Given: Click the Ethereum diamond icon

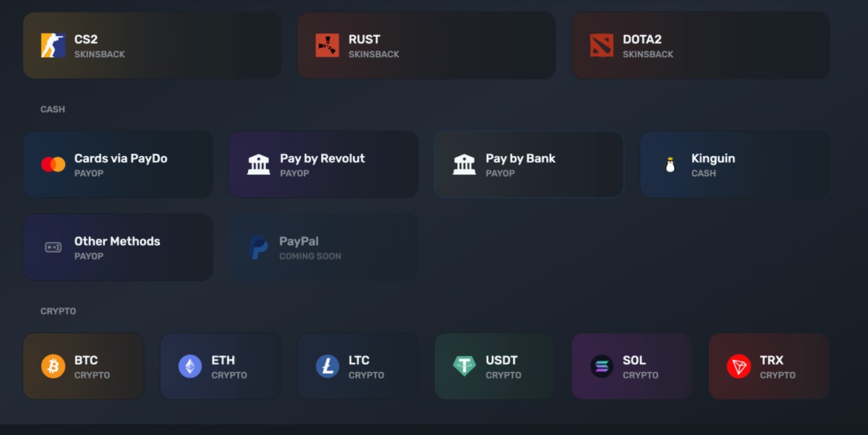Looking at the screenshot, I should 190,366.
